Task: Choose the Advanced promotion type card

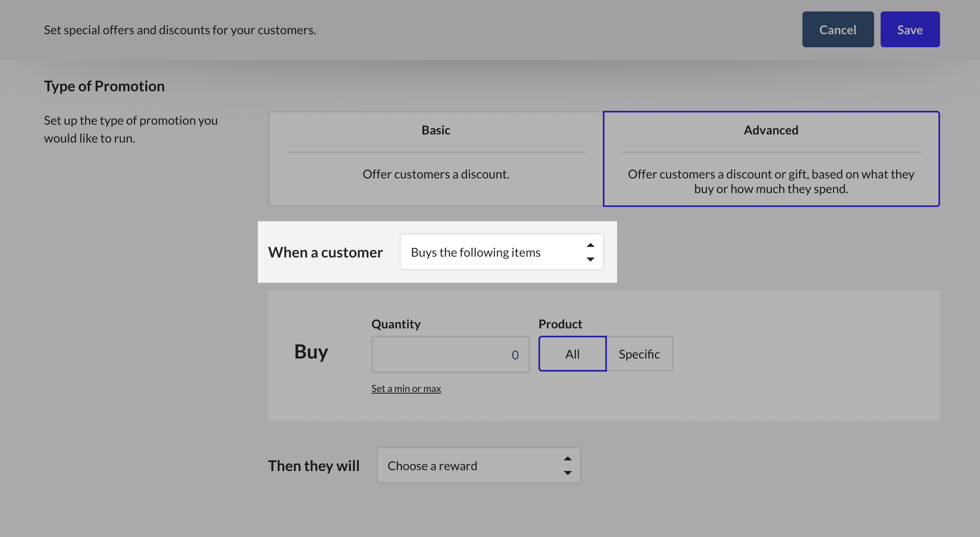Action: [771, 159]
